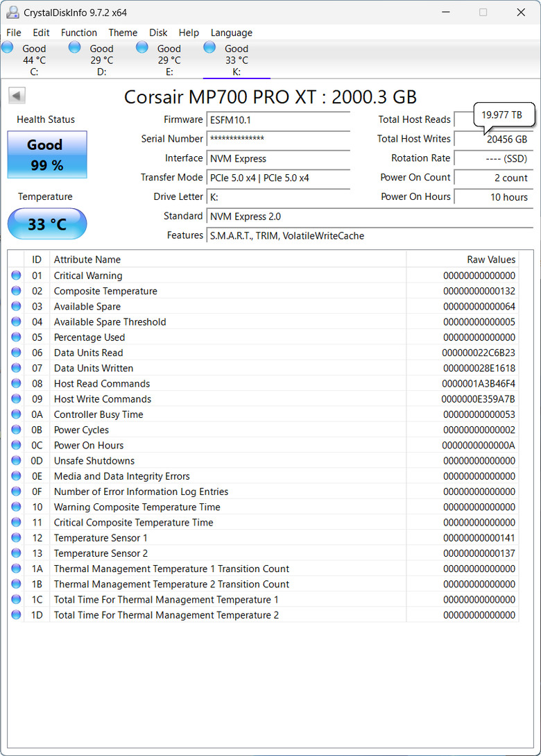
Task: Click status orb for Available Spare Threshold row
Action: (x=17, y=321)
